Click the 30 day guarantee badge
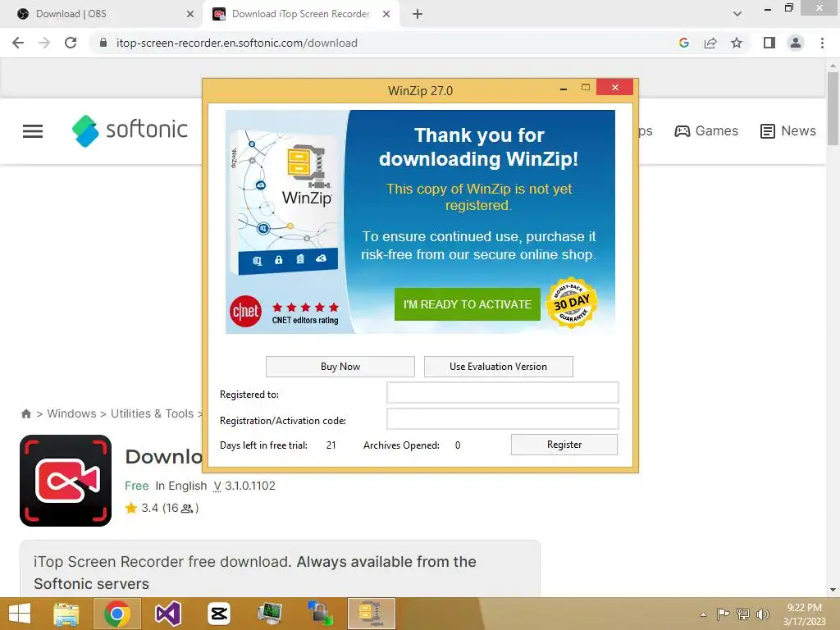This screenshot has height=630, width=840. (572, 304)
